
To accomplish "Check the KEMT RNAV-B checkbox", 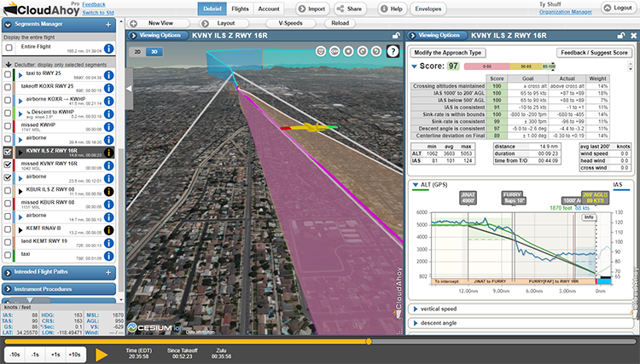I will pos(8,229).
